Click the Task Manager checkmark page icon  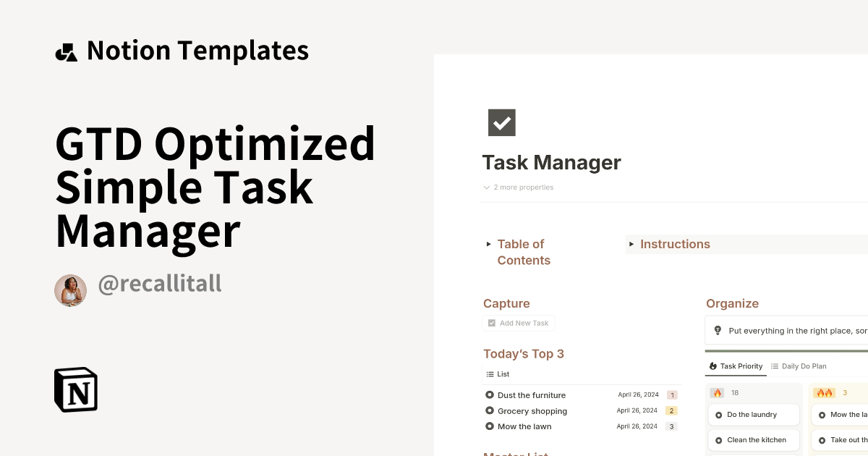tap(501, 122)
